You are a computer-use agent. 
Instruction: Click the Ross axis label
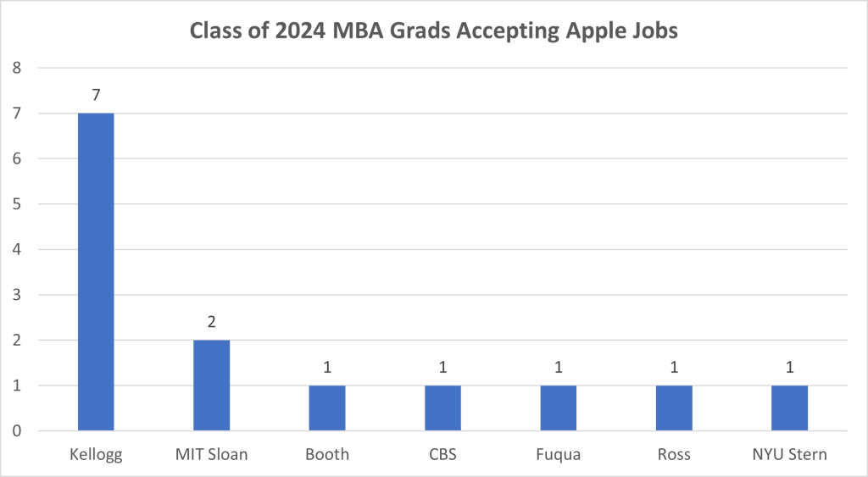click(674, 454)
